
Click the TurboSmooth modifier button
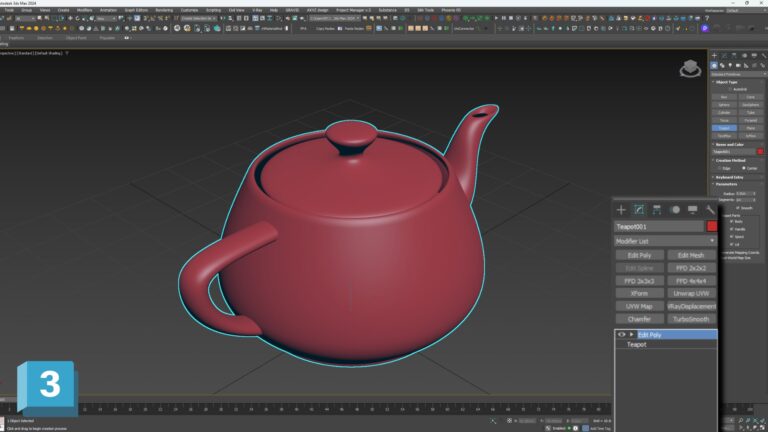click(691, 319)
